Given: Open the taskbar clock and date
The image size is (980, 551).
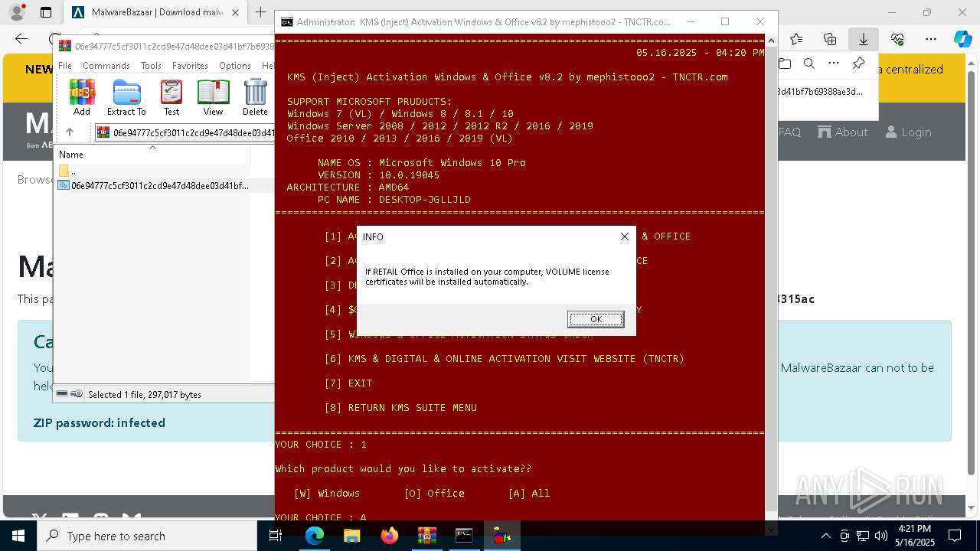Looking at the screenshot, I should 916,536.
